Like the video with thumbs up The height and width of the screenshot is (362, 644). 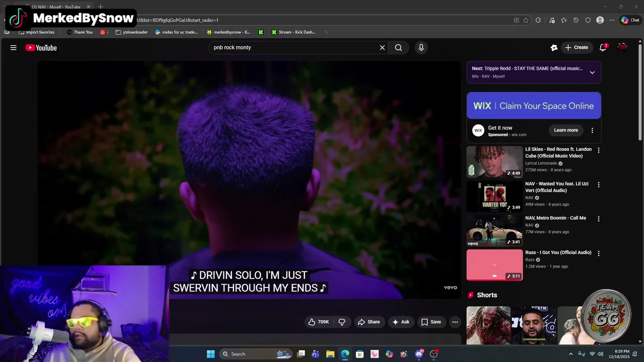(318, 322)
